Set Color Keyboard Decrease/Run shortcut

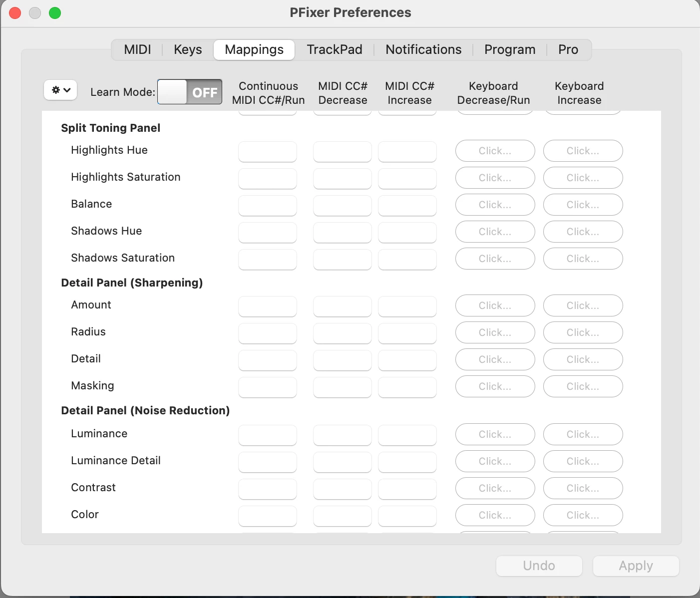495,515
